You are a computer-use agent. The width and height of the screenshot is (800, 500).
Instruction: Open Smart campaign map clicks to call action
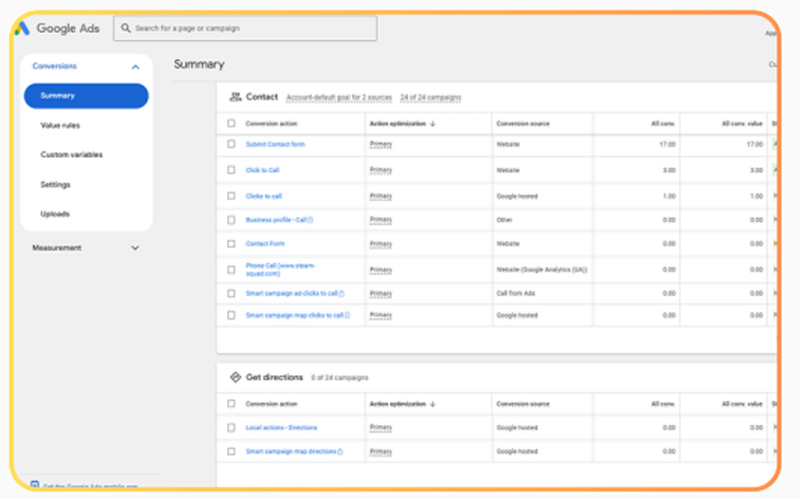tap(294, 315)
